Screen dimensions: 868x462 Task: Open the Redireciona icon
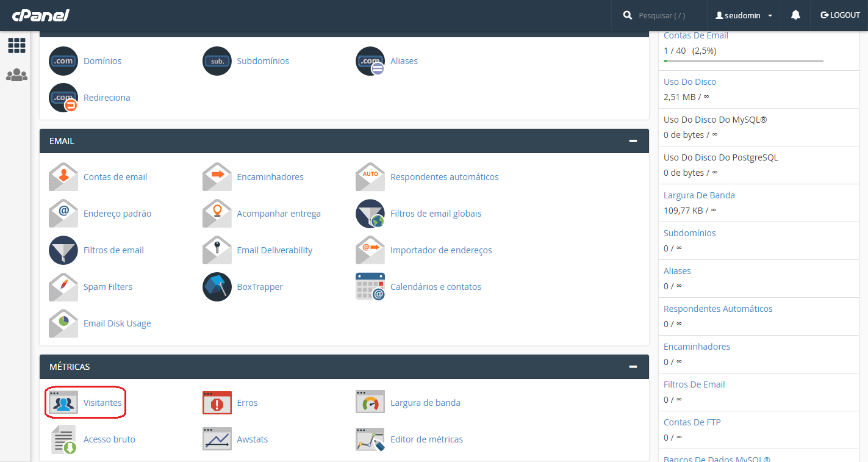tap(63, 98)
